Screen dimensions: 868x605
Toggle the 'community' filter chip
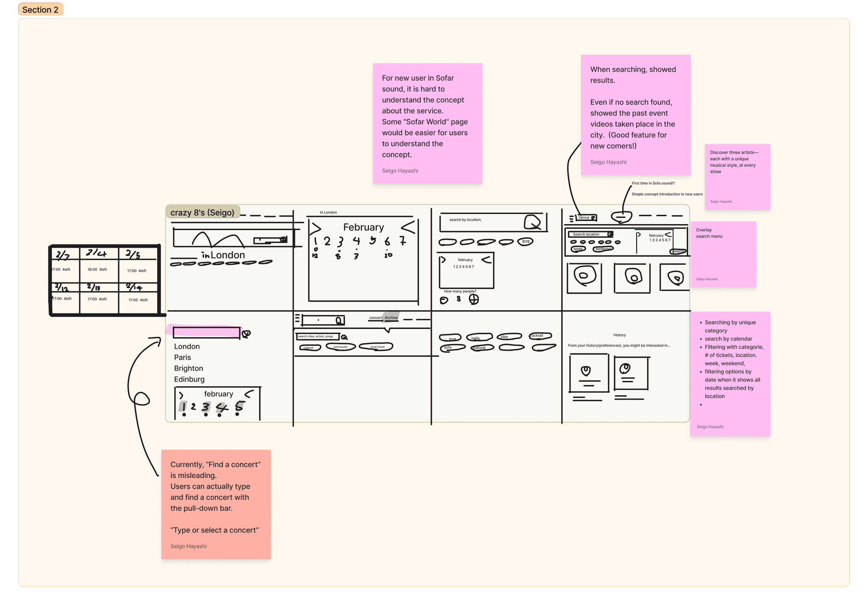[340, 347]
